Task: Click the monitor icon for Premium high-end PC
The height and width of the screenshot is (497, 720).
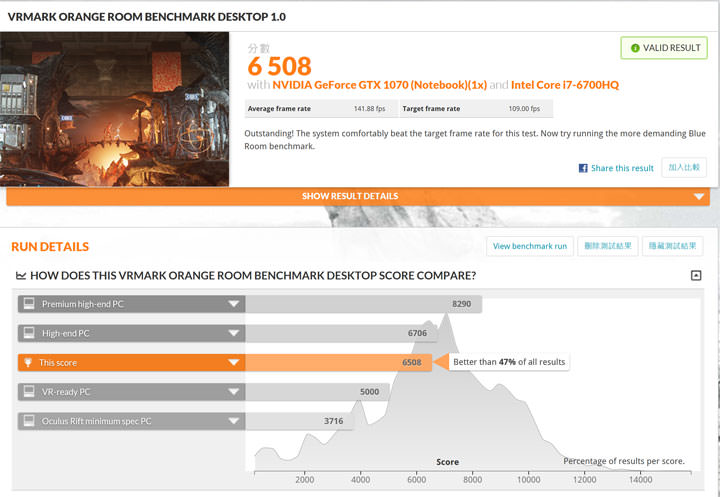Action: [x=29, y=303]
